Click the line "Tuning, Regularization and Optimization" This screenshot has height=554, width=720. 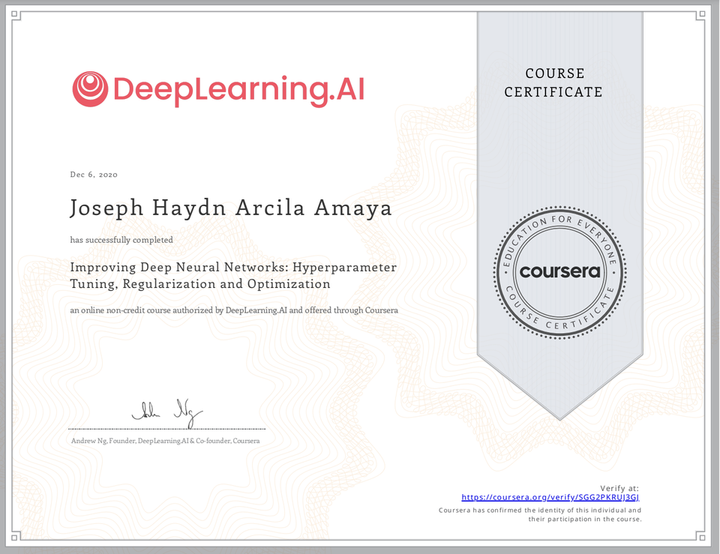tap(200, 284)
